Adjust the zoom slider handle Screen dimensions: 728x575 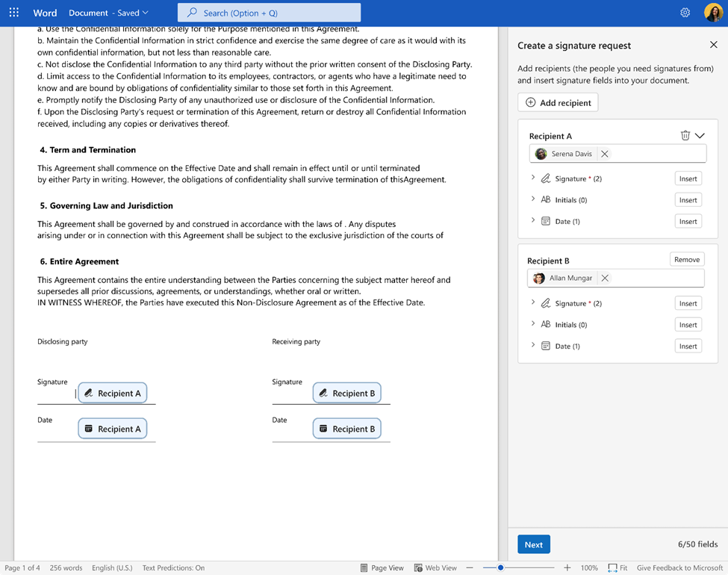pyautogui.click(x=500, y=568)
